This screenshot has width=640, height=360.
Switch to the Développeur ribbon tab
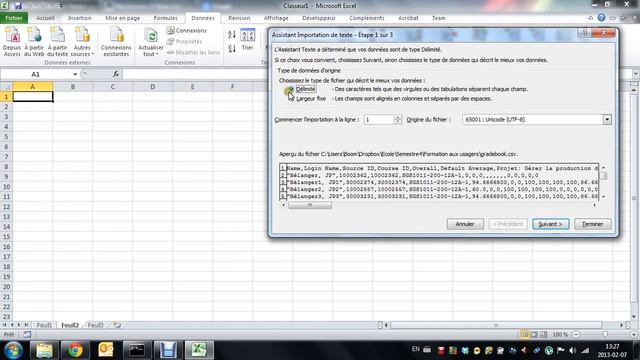pyautogui.click(x=319, y=18)
